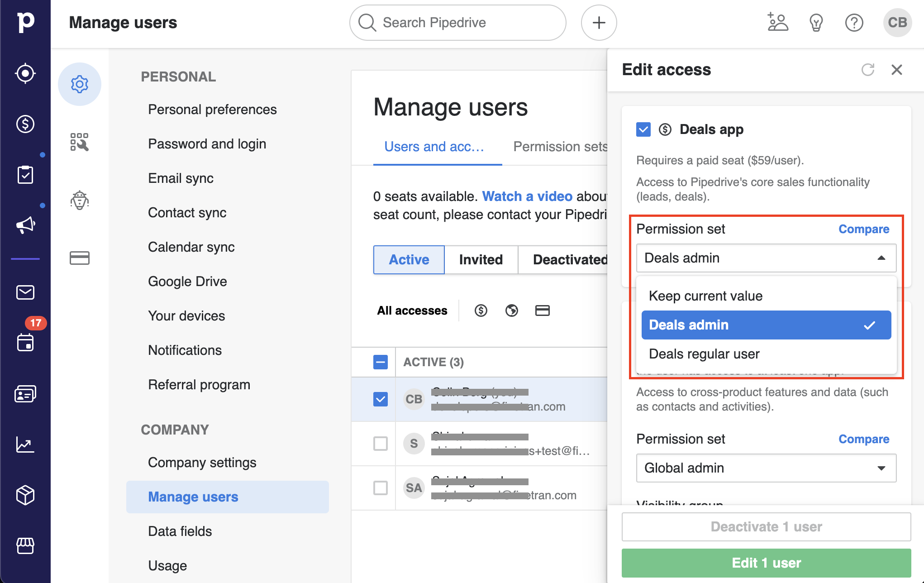The image size is (924, 583).
Task: Open the Pipedrive logo home
Action: click(x=25, y=22)
